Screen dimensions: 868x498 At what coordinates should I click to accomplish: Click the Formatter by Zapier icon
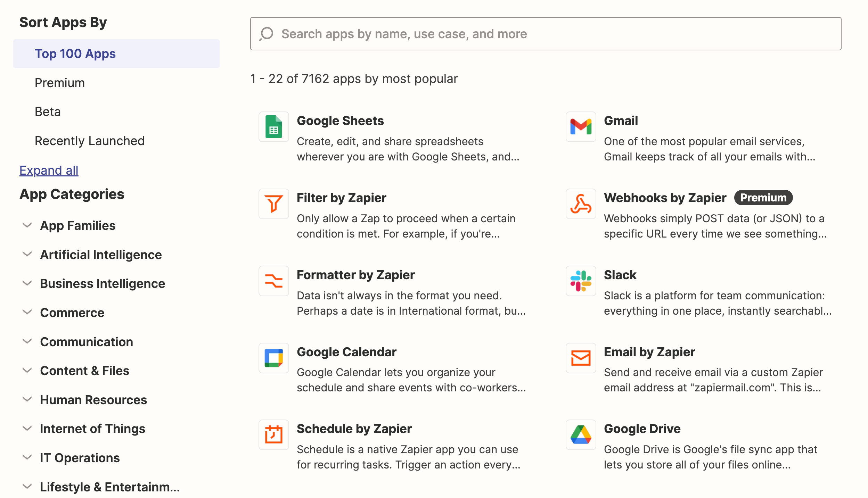click(x=273, y=281)
